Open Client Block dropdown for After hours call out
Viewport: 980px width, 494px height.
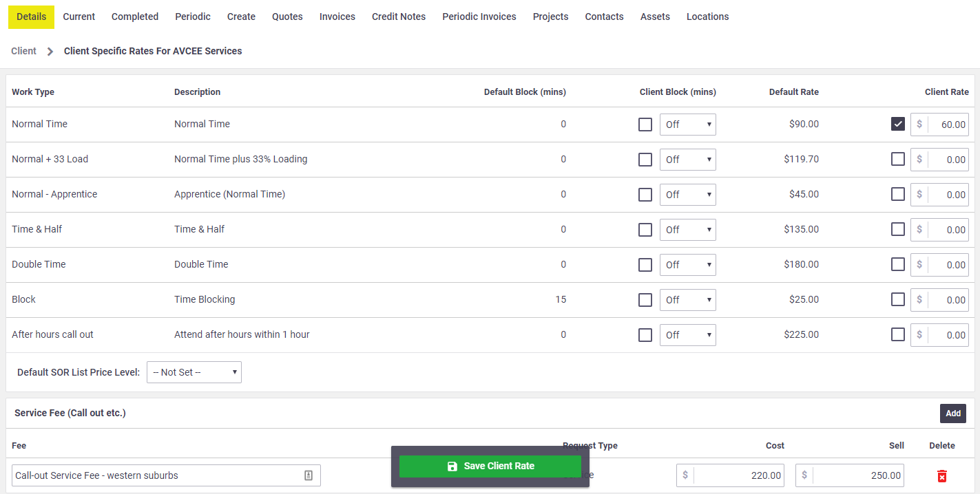(x=688, y=335)
